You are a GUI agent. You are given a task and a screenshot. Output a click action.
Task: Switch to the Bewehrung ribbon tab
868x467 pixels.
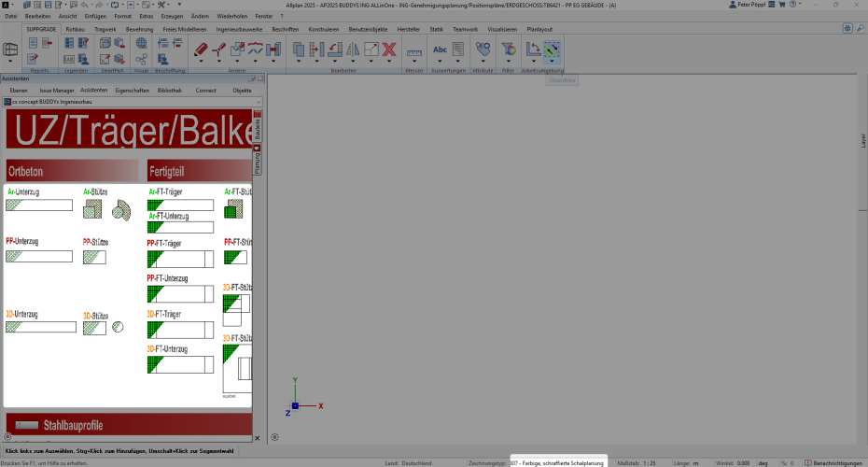(x=139, y=29)
